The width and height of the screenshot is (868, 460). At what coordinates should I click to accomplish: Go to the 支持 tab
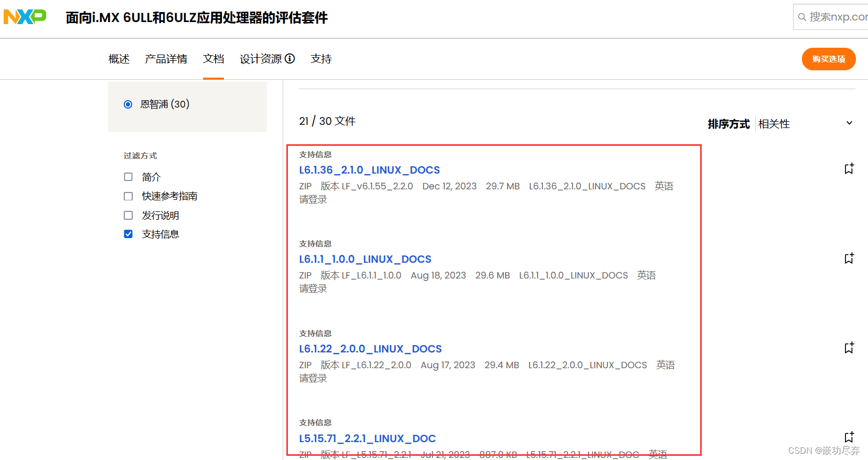point(321,59)
